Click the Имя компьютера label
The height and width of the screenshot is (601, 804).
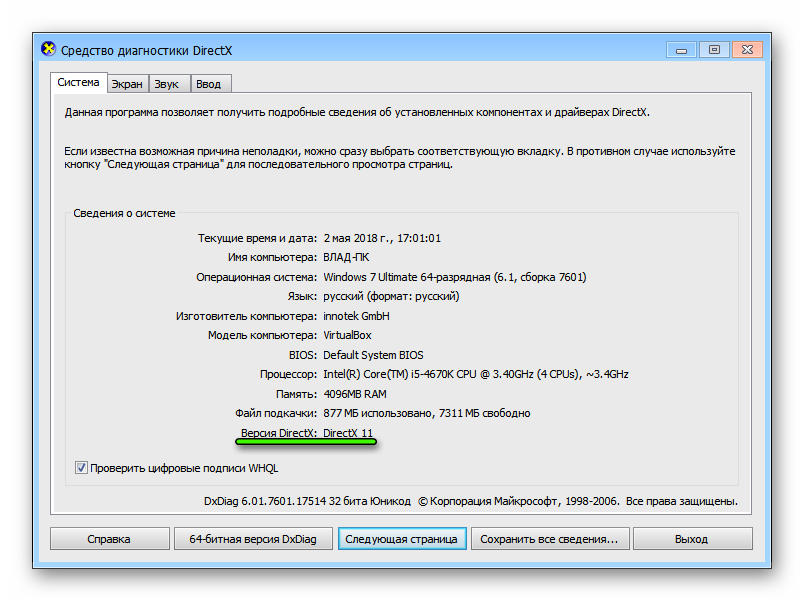(272, 257)
